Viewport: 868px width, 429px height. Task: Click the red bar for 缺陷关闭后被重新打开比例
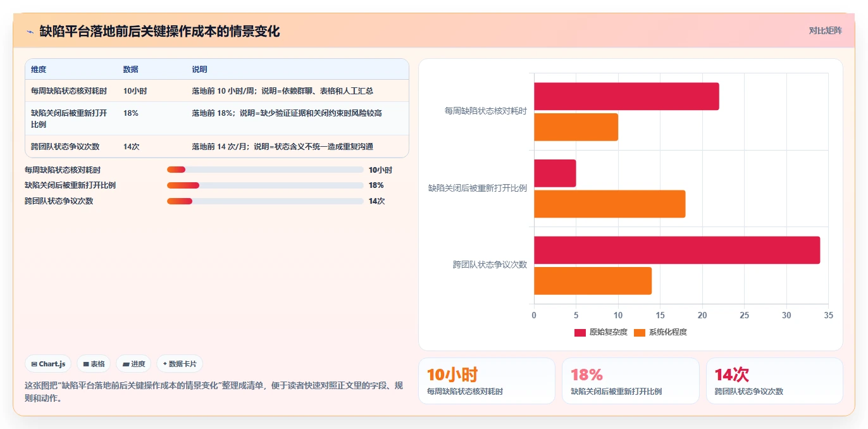(x=555, y=173)
